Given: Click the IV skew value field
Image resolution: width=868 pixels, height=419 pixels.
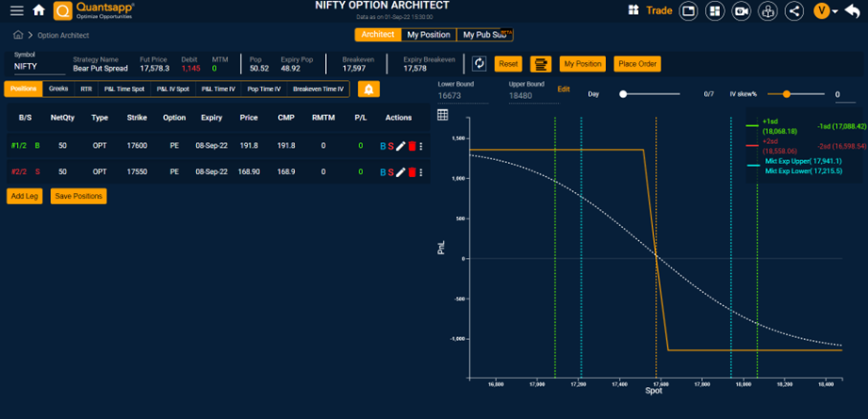Looking at the screenshot, I should pos(844,95).
